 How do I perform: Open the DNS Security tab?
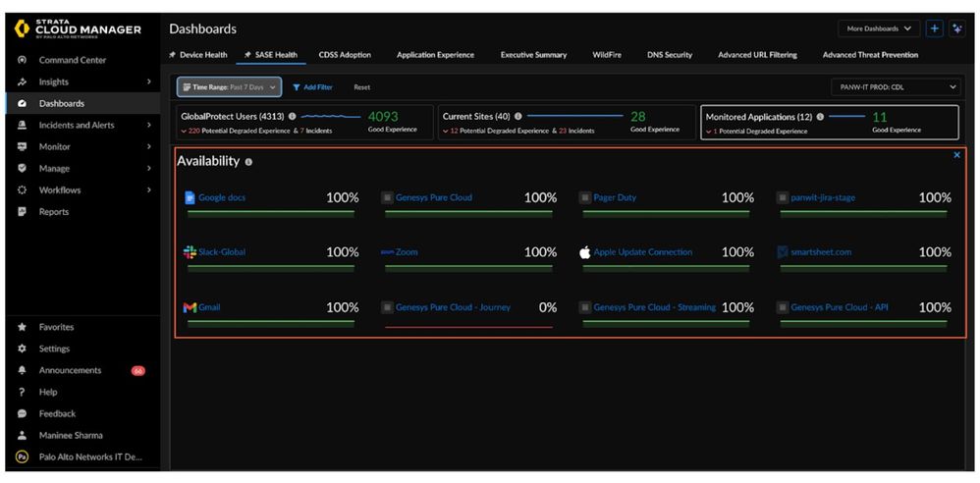pyautogui.click(x=670, y=55)
